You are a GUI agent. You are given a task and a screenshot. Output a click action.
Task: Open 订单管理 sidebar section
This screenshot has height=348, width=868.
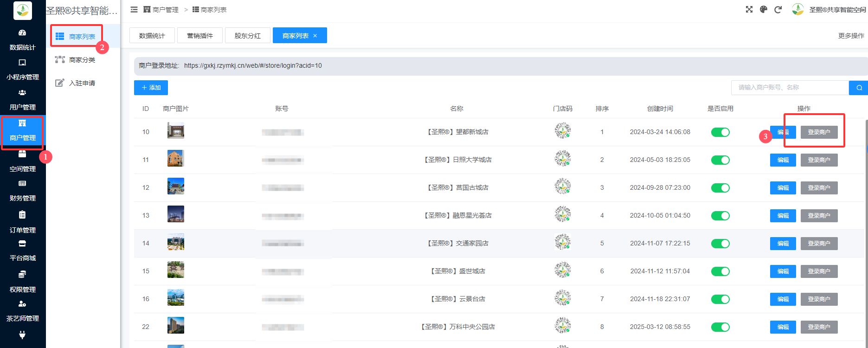pyautogui.click(x=22, y=222)
